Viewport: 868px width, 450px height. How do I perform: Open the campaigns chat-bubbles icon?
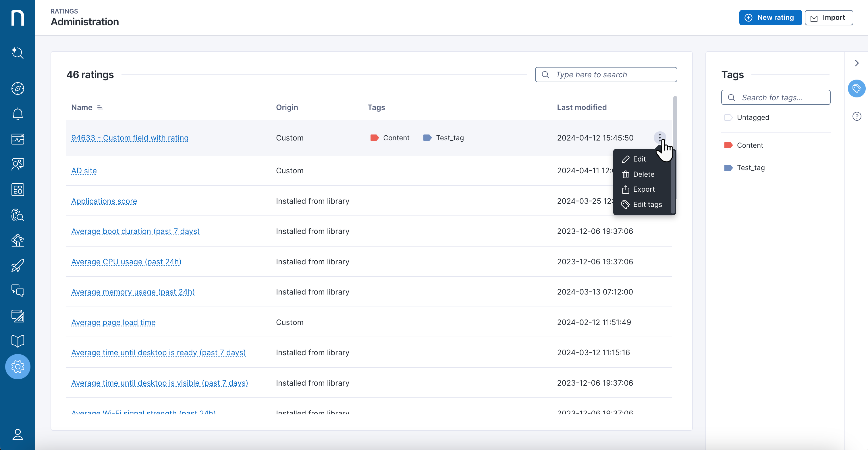pos(18,291)
